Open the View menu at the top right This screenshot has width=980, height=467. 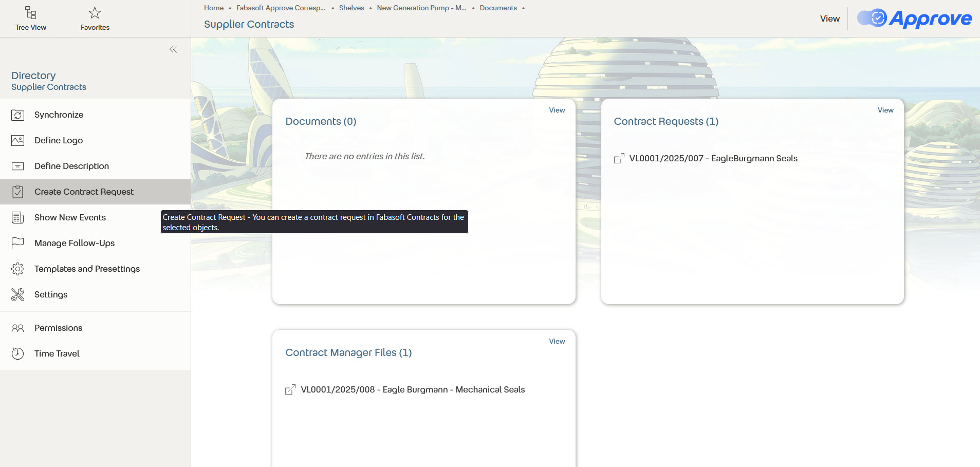pos(829,18)
